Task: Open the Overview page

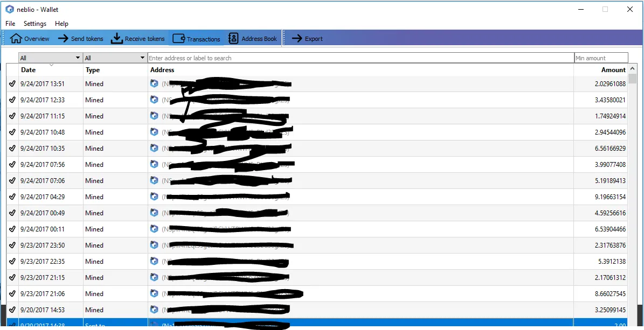Action: tap(30, 39)
